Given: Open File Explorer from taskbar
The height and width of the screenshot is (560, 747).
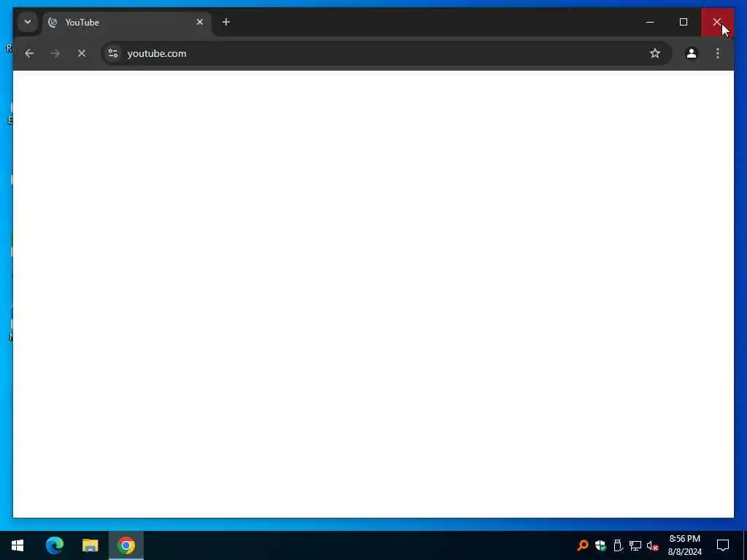Looking at the screenshot, I should point(90,545).
